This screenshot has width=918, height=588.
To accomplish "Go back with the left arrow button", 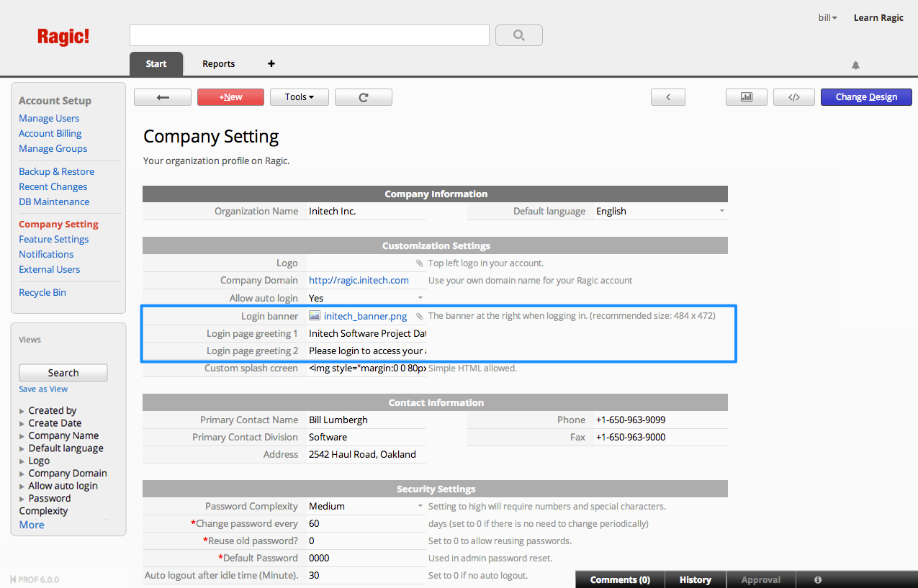I will (x=163, y=97).
